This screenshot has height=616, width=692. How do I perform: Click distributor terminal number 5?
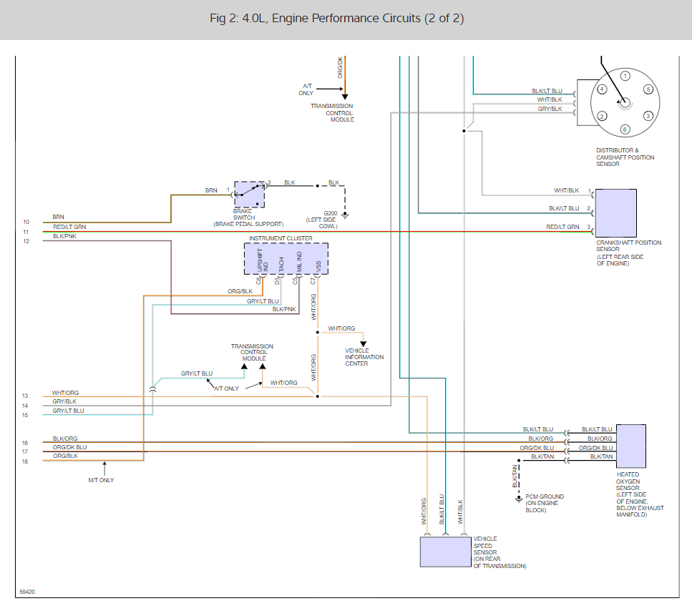tap(648, 89)
